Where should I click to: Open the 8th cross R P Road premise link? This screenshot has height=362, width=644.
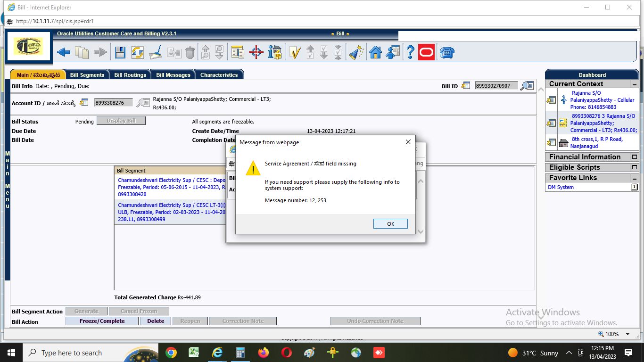[596, 143]
